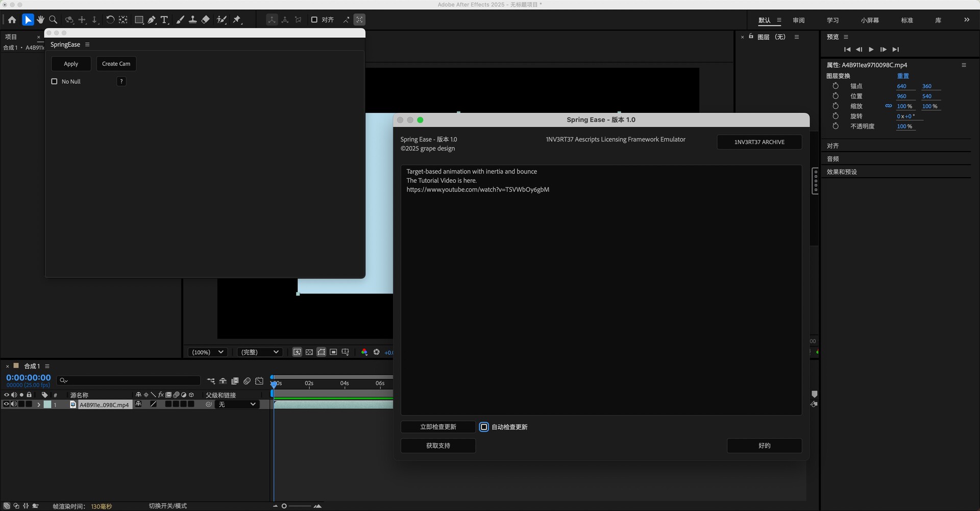The width and height of the screenshot is (980, 511).
Task: Toggle the snapping 对齐 checkbox in toolbar
Action: [314, 20]
